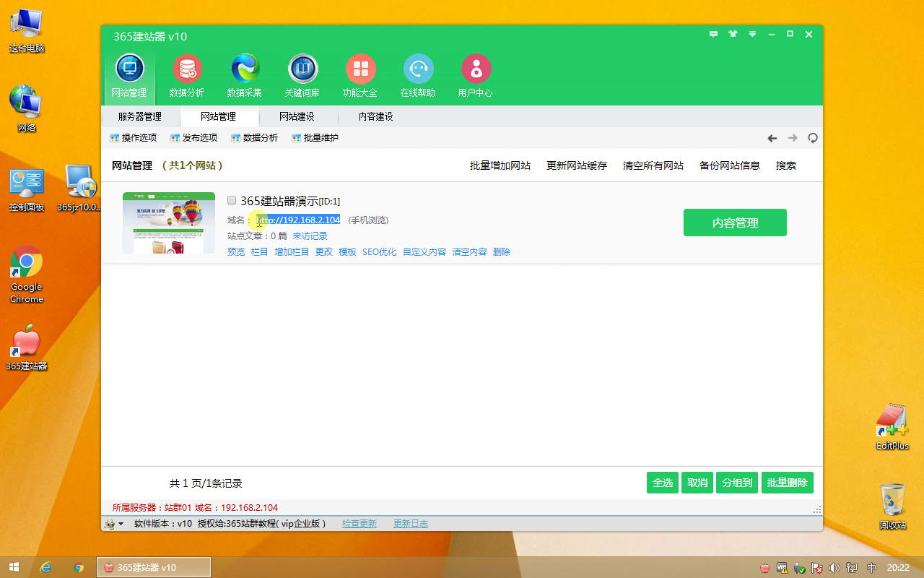This screenshot has height=578, width=924.
Task: Click the 清空内容 link
Action: point(469,252)
